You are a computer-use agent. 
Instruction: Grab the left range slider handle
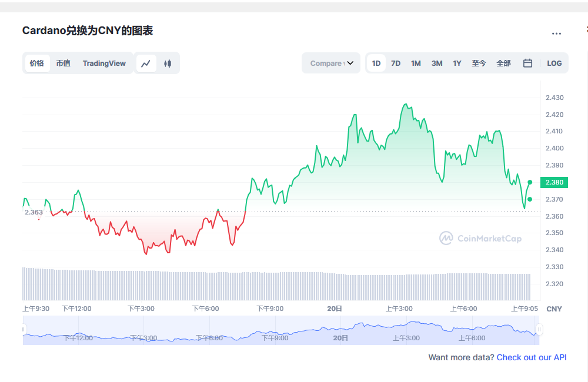tap(24, 330)
